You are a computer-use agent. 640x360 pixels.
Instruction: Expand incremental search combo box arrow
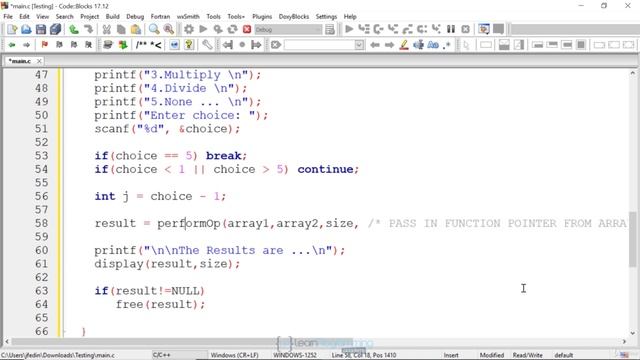click(359, 45)
